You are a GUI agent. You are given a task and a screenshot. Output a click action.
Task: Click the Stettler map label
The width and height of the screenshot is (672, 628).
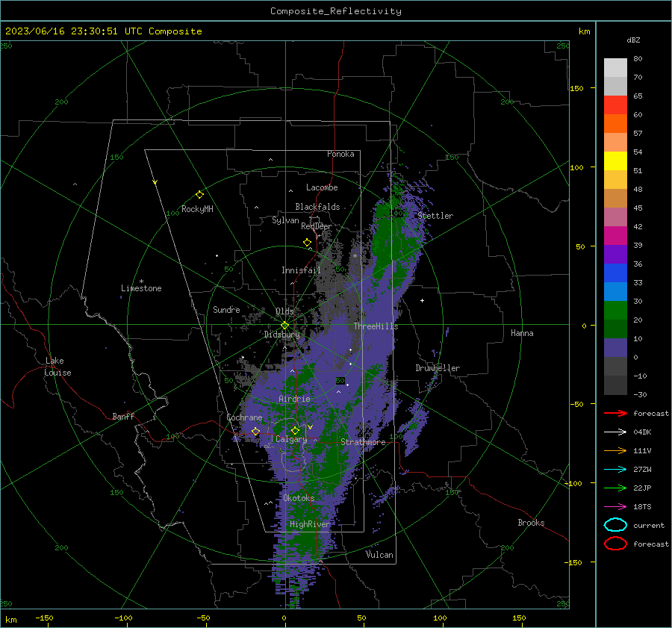[435, 216]
